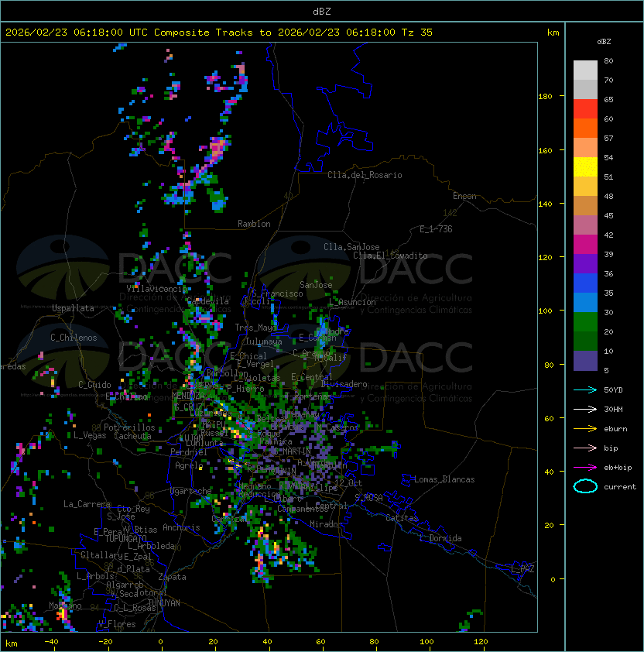The image size is (644, 652).
Task: Click the light gray 80 dBZ color swatch
Action: pyautogui.click(x=585, y=70)
